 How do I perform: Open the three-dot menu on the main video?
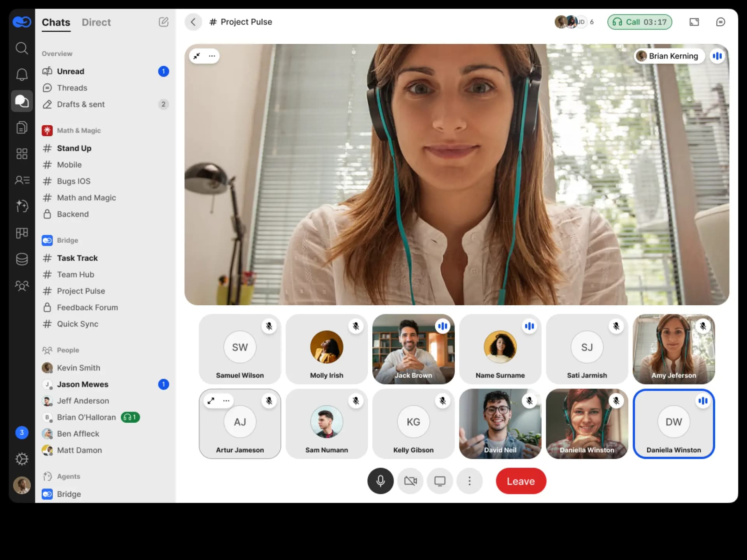(212, 56)
